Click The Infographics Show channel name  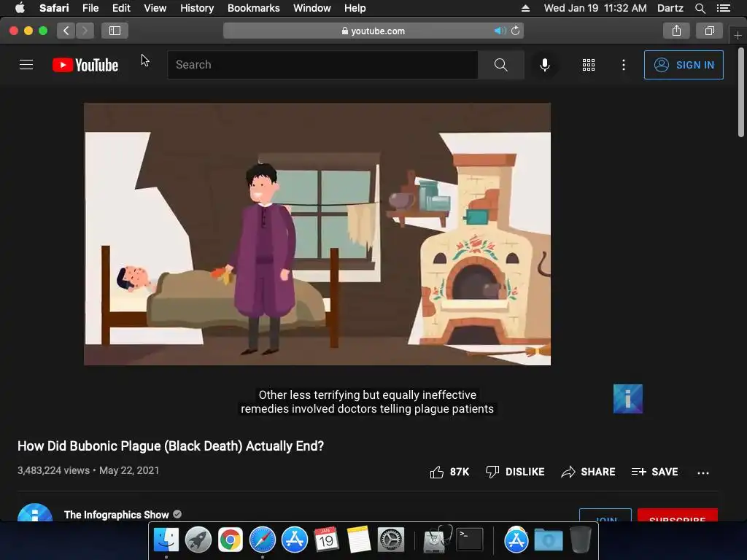point(117,515)
